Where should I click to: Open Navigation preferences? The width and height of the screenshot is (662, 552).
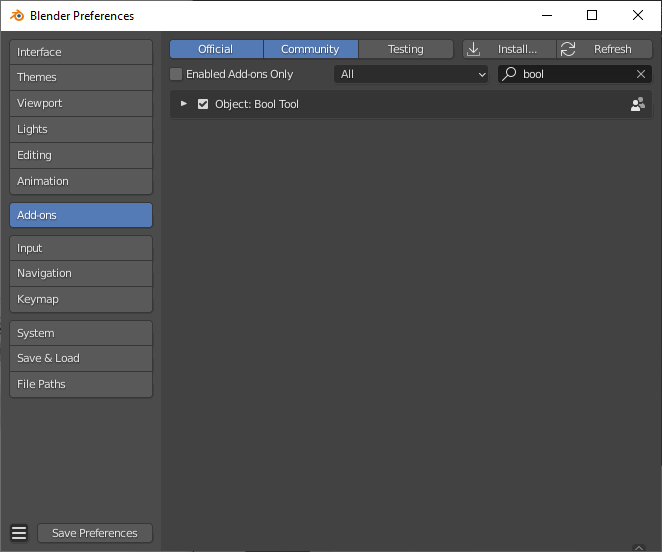(81, 274)
